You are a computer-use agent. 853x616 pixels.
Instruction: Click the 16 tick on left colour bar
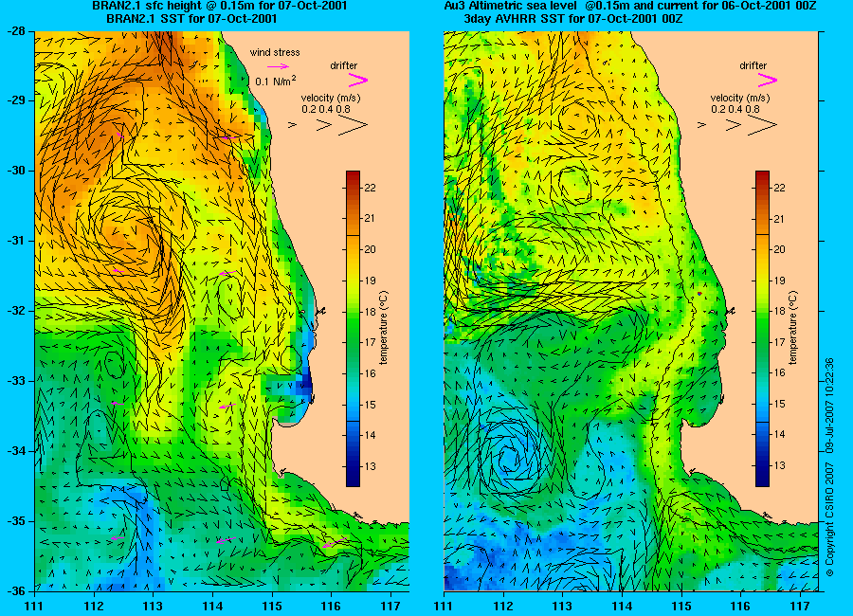[x=370, y=373]
